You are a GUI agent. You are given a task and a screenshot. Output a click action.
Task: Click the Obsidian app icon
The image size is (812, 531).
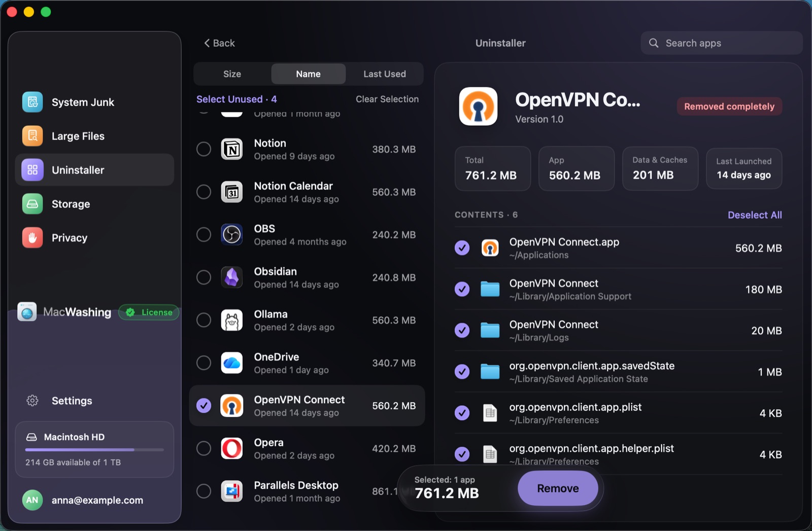pos(232,277)
